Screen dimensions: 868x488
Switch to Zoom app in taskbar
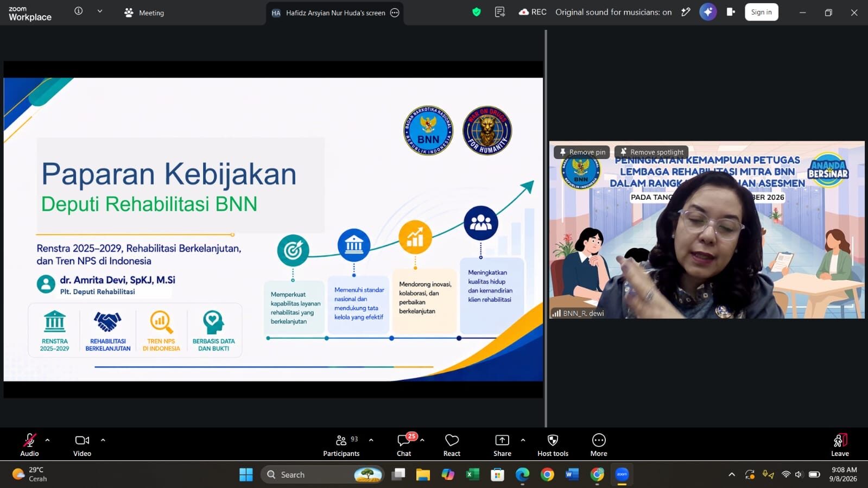click(x=622, y=474)
